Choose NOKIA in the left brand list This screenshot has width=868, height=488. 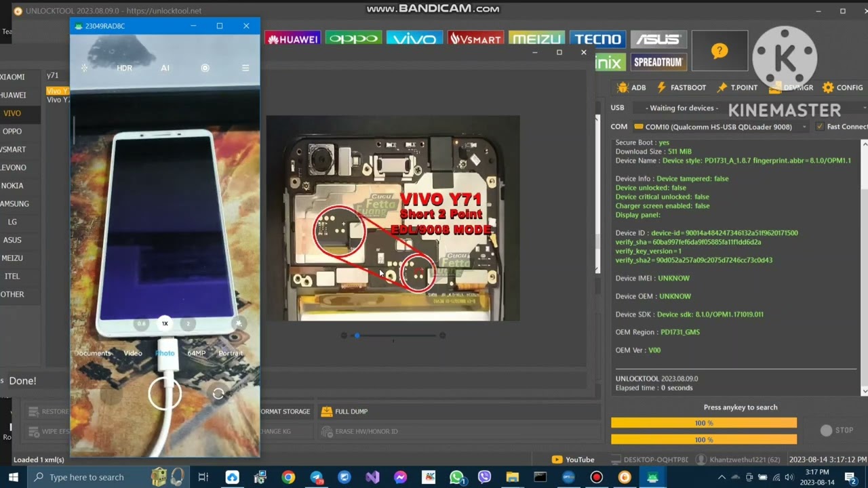(12, 186)
